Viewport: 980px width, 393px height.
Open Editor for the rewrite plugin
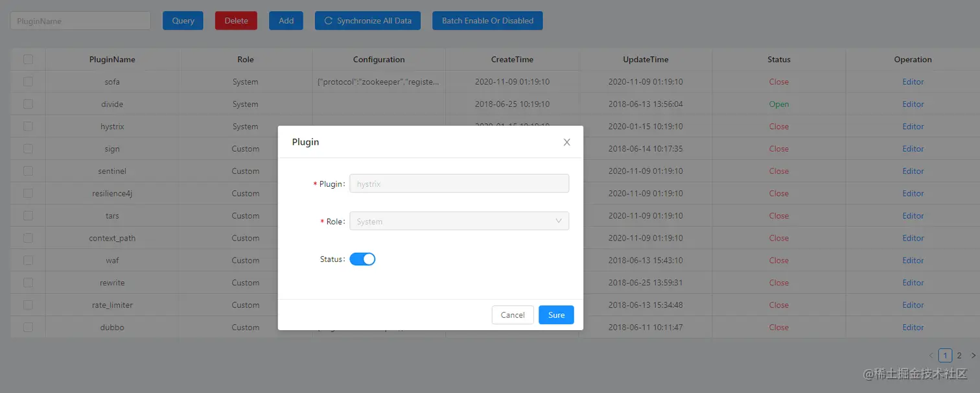(913, 283)
